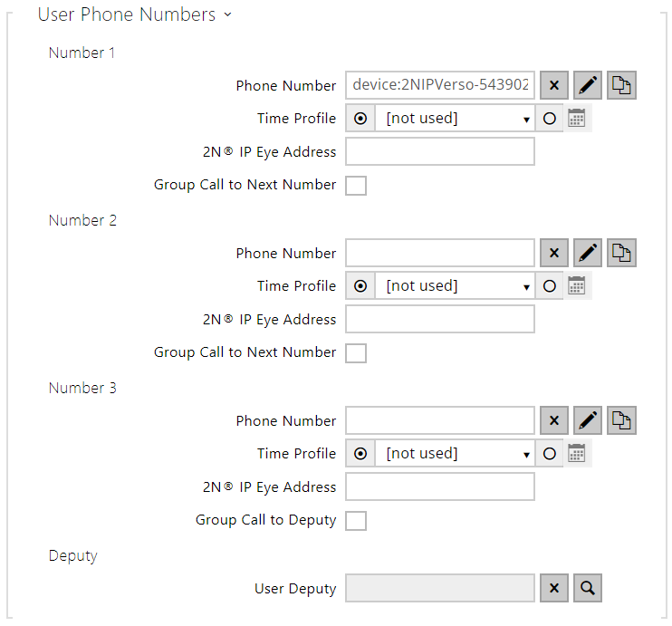This screenshot has height=626, width=672.
Task: Open calendar icon for Number 3 time profile
Action: tap(577, 454)
